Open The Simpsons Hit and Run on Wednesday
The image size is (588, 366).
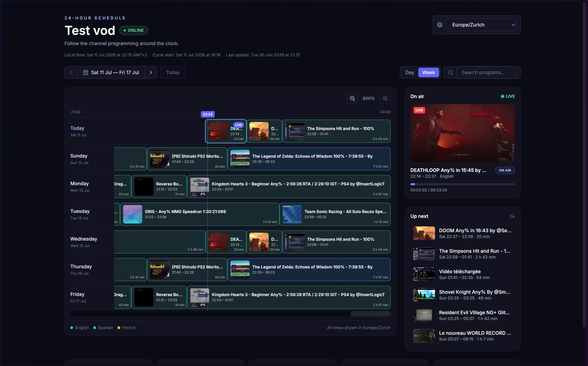(337, 242)
